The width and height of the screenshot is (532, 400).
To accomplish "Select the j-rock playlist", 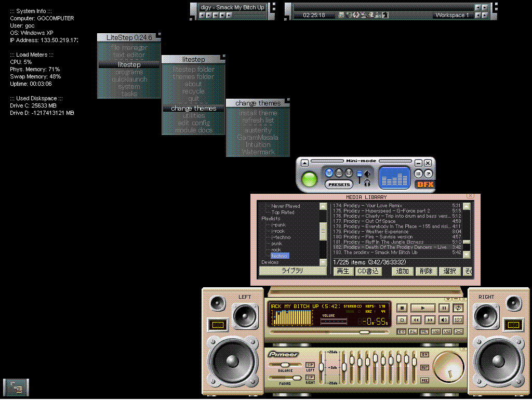I will pos(278,231).
